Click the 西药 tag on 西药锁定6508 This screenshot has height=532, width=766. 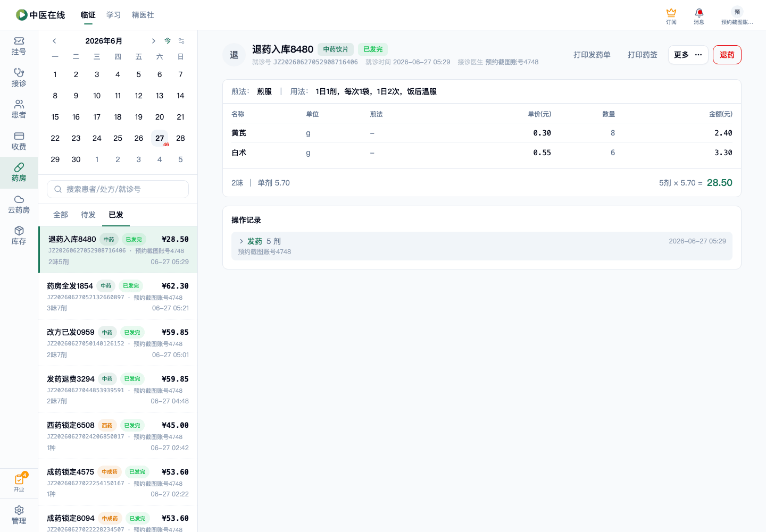[107, 425]
